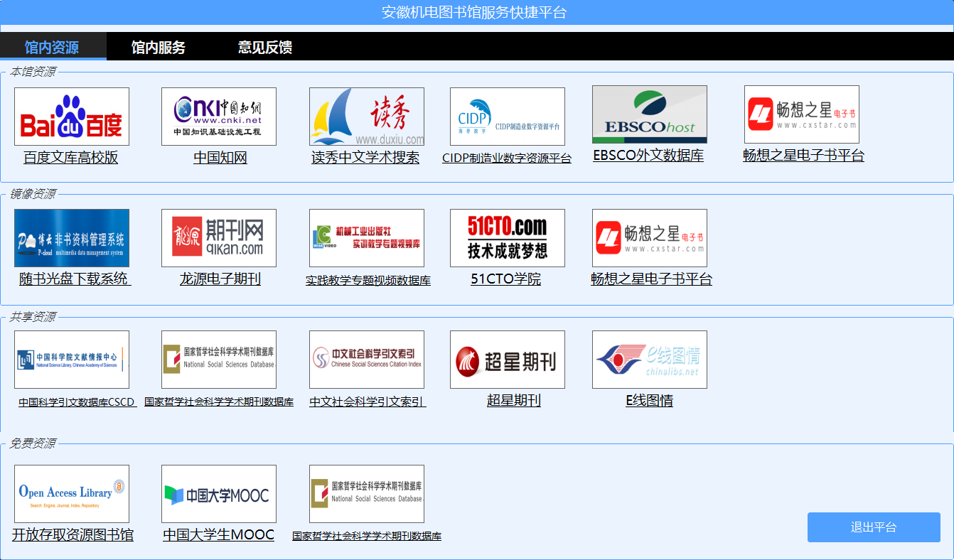The image size is (954, 560).
Task: Open the 意见反馈 tab
Action: coord(265,48)
